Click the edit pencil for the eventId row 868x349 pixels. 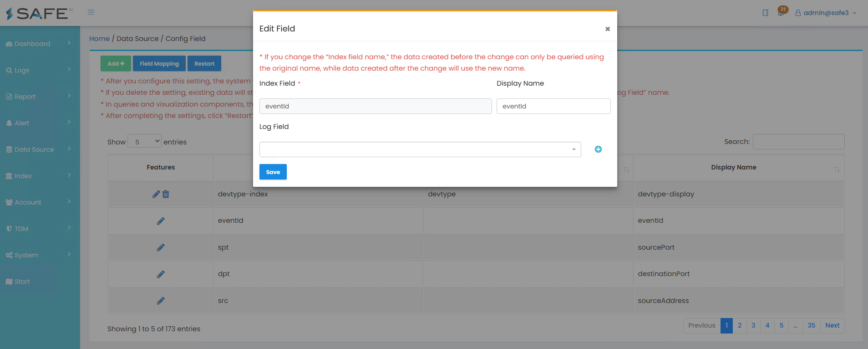point(161,221)
